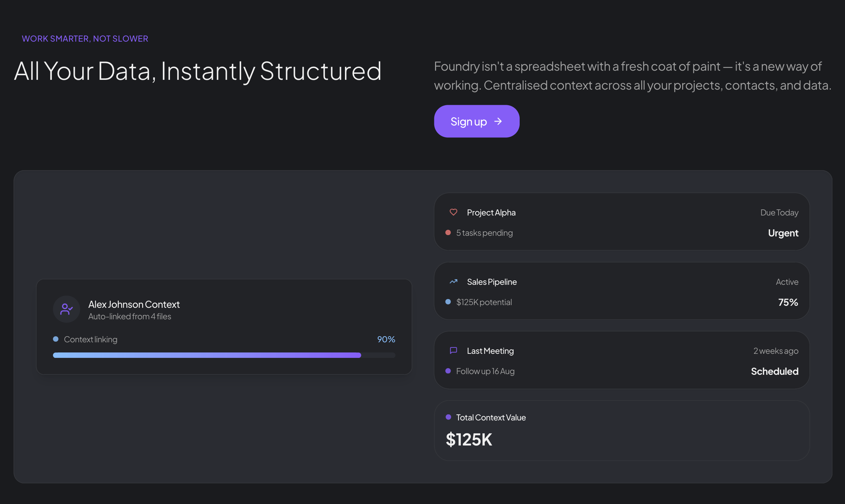The width and height of the screenshot is (845, 504).
Task: Click the "WORK SMARTER, NOT SLOWER" tagline
Action: [x=85, y=39]
